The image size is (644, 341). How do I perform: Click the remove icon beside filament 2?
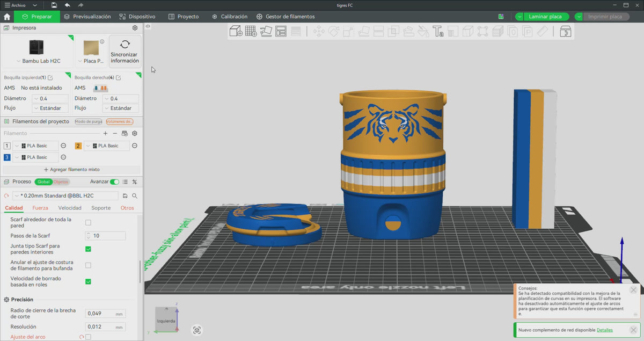pyautogui.click(x=135, y=146)
